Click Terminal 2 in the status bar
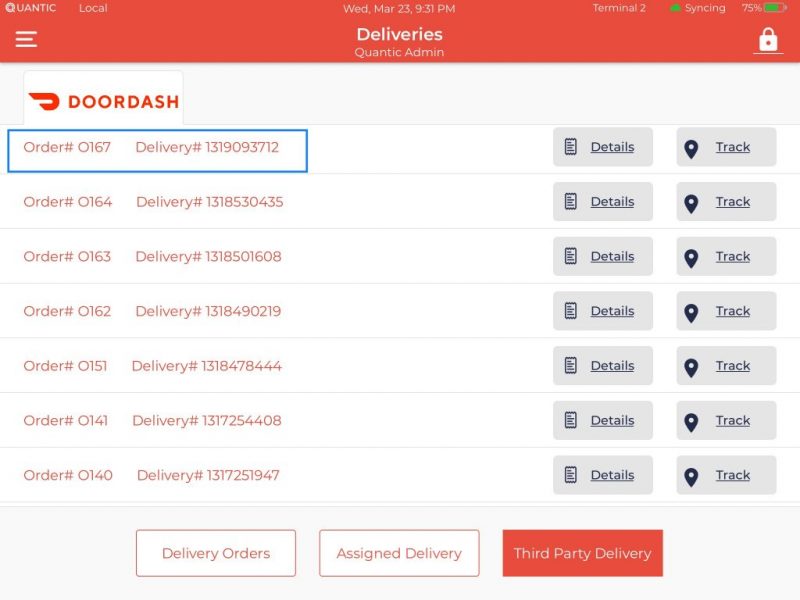Screen dimensions: 800x600 point(618,8)
